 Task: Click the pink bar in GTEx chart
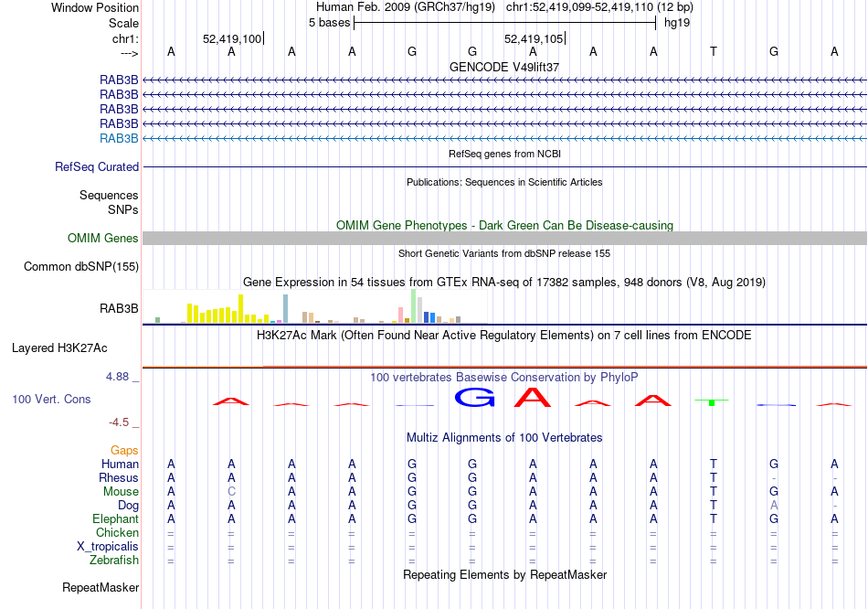[x=401, y=315]
